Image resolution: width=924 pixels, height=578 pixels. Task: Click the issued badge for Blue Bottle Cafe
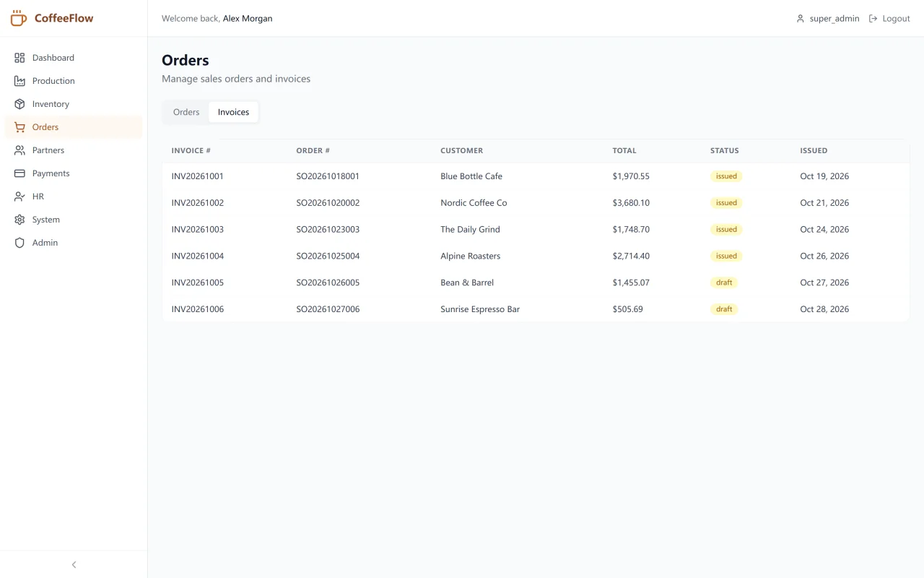click(726, 176)
